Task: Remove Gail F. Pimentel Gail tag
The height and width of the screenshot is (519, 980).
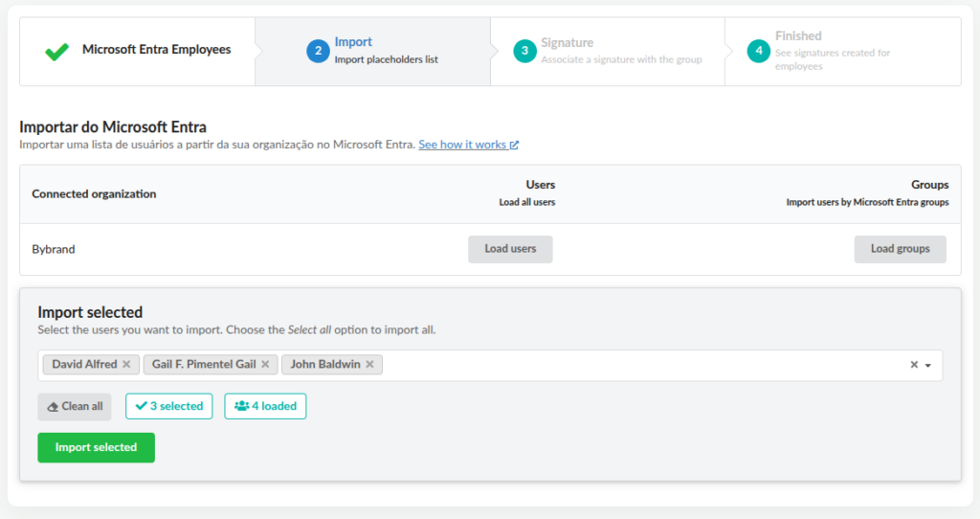Action: click(265, 365)
